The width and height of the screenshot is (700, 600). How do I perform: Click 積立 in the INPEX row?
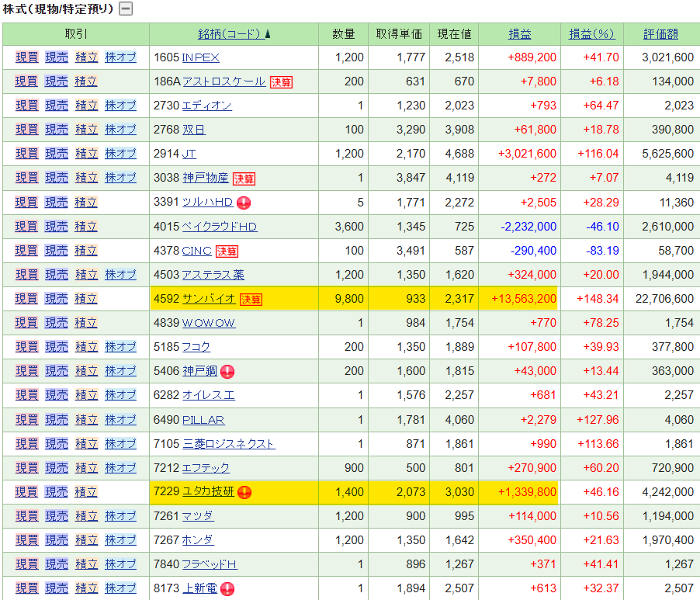pyautogui.click(x=87, y=57)
